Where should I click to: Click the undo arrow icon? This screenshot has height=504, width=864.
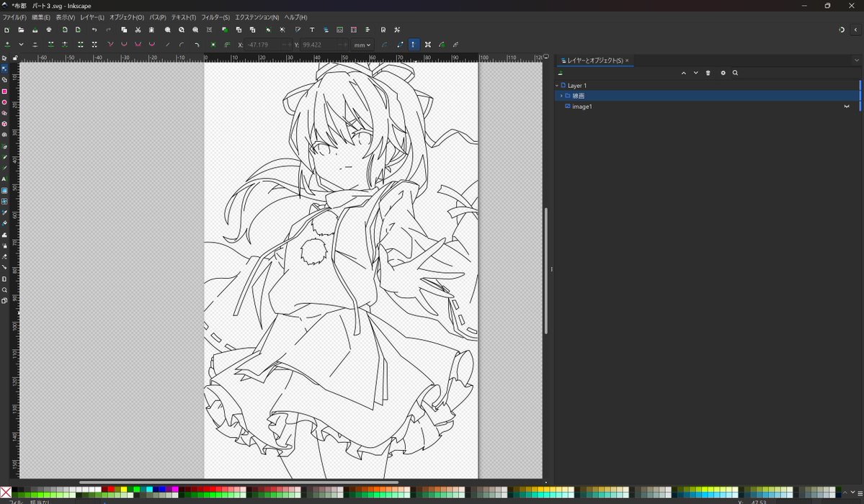(x=94, y=30)
